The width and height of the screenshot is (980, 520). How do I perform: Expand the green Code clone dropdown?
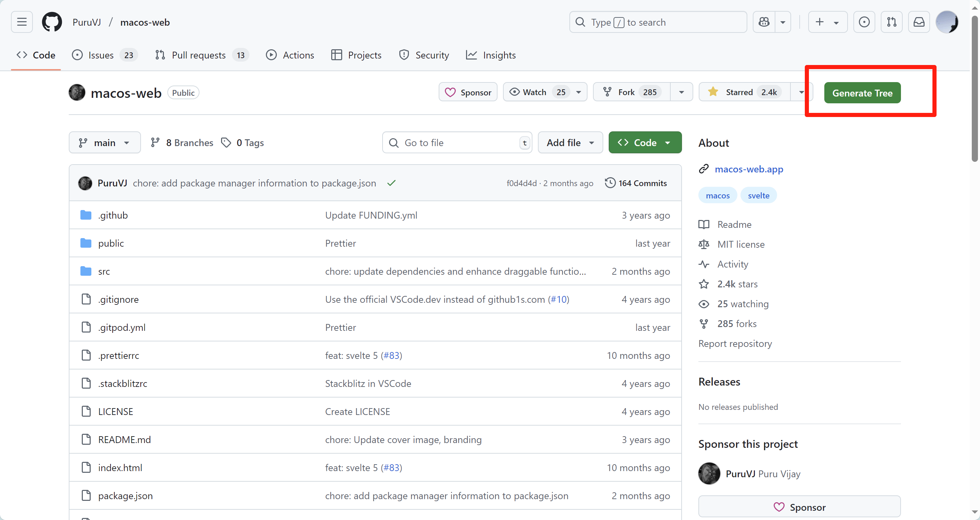click(x=645, y=142)
